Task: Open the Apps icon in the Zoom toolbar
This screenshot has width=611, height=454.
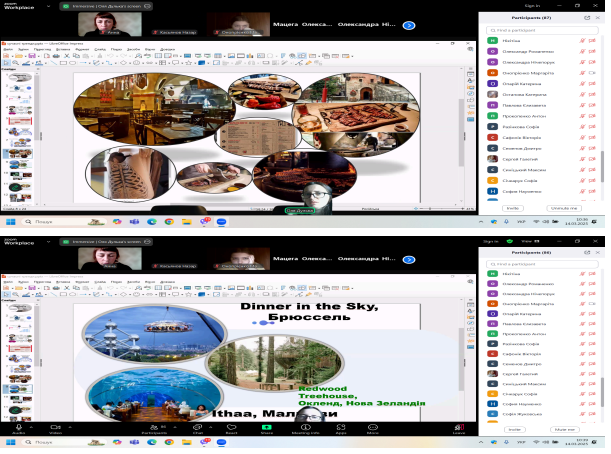Action: pos(340,428)
